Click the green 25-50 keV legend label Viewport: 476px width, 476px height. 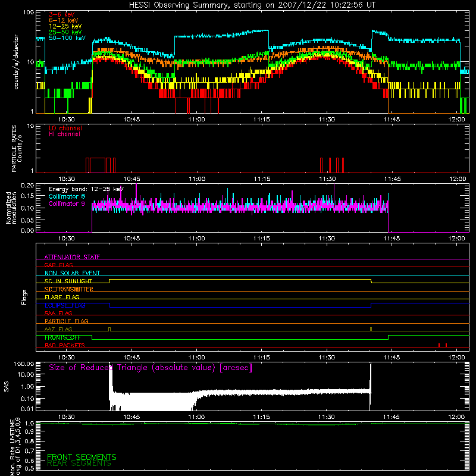pos(65,32)
